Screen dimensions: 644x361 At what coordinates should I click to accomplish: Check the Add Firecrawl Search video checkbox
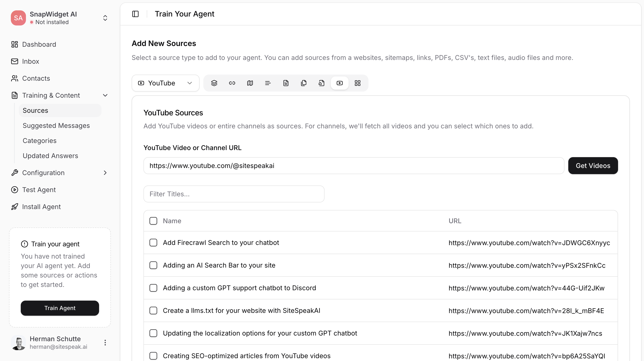coord(153,243)
